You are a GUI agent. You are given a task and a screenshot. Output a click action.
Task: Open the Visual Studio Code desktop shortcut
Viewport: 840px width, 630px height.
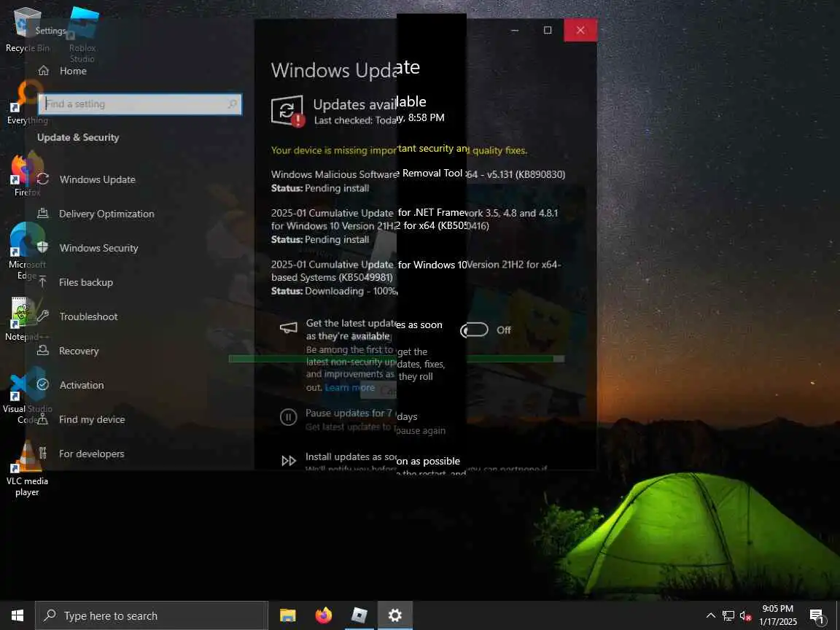(x=27, y=395)
